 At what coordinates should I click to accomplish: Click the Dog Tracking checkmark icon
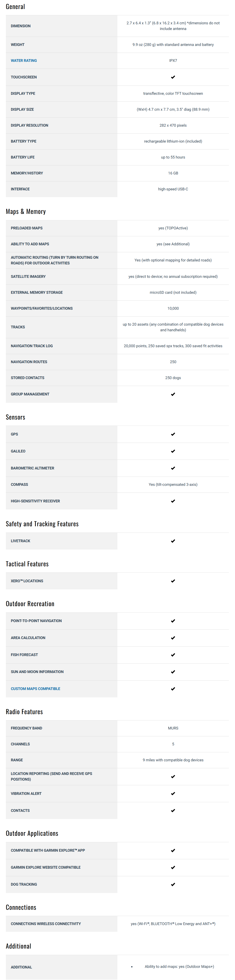(173, 885)
